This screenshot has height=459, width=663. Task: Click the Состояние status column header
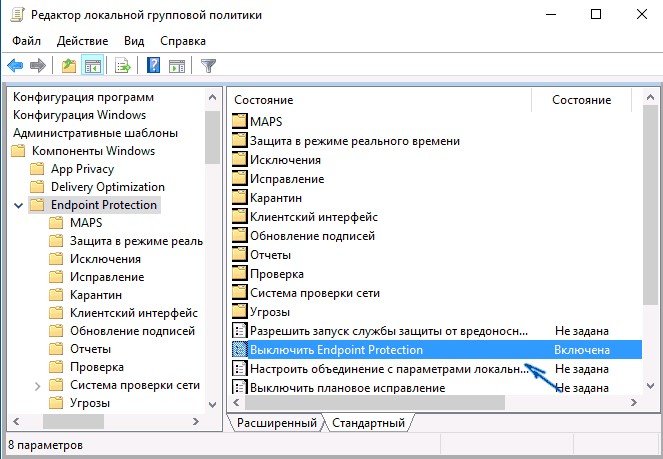[582, 100]
